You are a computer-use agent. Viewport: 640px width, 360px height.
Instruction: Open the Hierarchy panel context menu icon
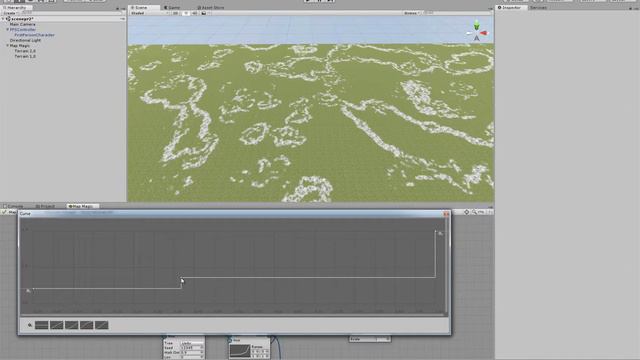(x=122, y=8)
